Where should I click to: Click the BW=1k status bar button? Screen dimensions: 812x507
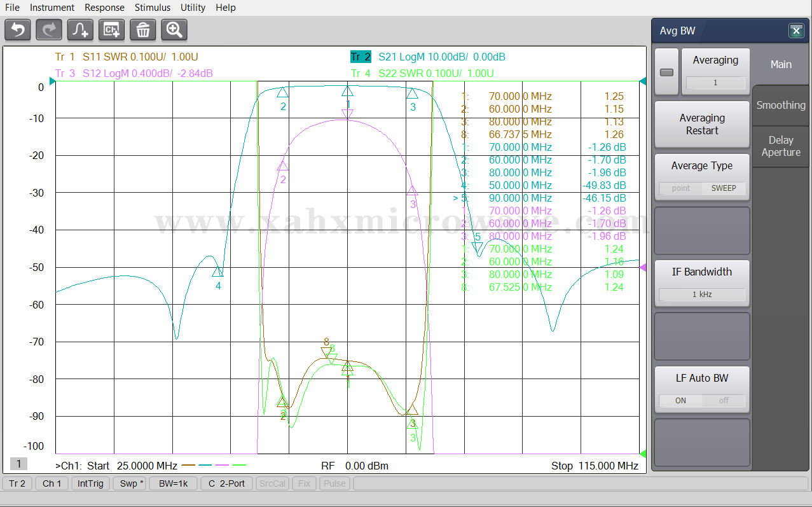point(174,483)
